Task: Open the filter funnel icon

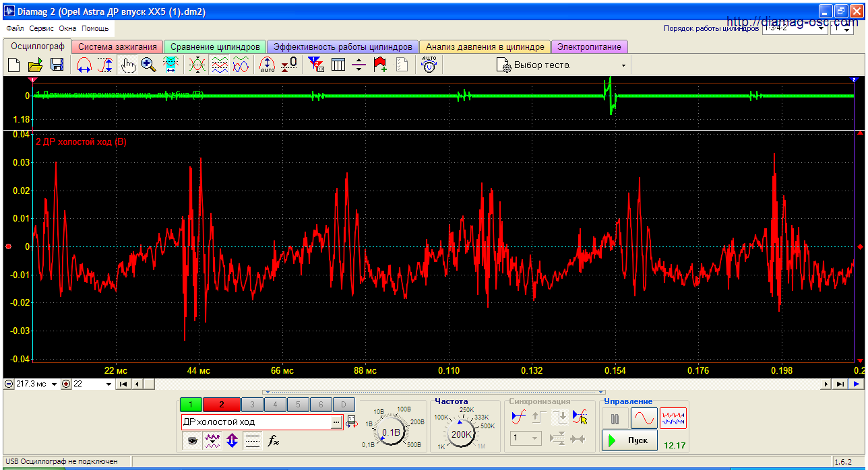Action: [x=316, y=65]
